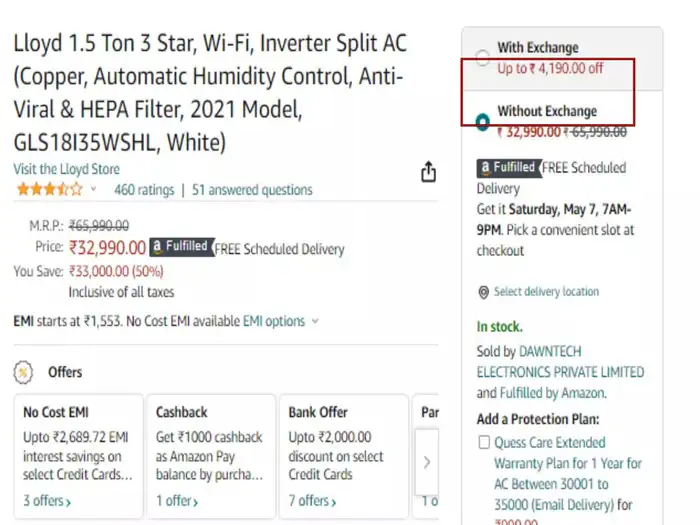Viewport: 700px width, 525px height.
Task: Click the share icon beside the product title
Action: (x=428, y=173)
